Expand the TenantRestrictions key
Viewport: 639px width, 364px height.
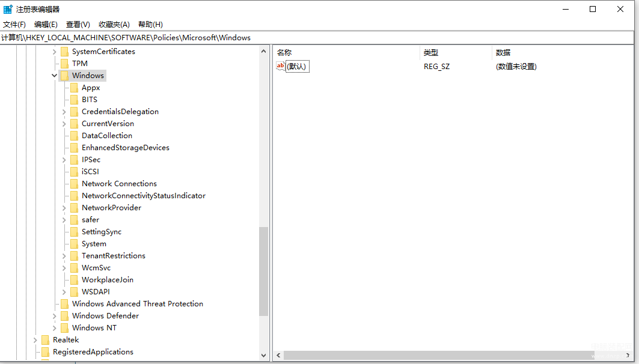click(64, 256)
